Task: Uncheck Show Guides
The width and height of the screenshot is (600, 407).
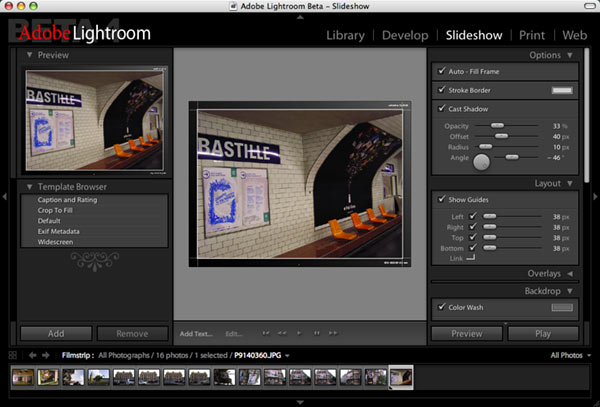Action: coord(442,199)
